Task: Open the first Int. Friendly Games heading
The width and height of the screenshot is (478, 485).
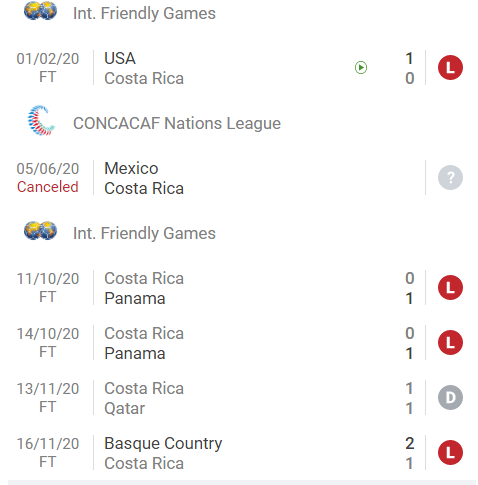Action: (144, 13)
